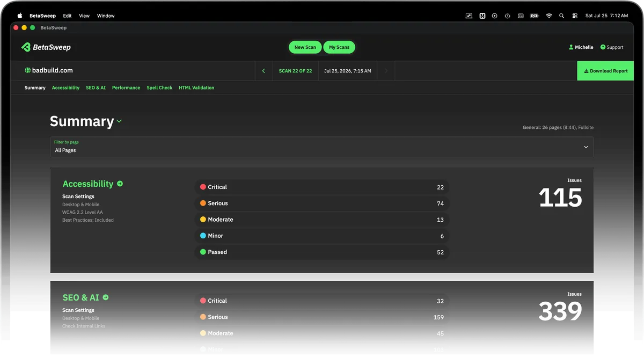The height and width of the screenshot is (357, 644).
Task: Click the Wi-Fi icon in menu bar
Action: click(x=548, y=16)
